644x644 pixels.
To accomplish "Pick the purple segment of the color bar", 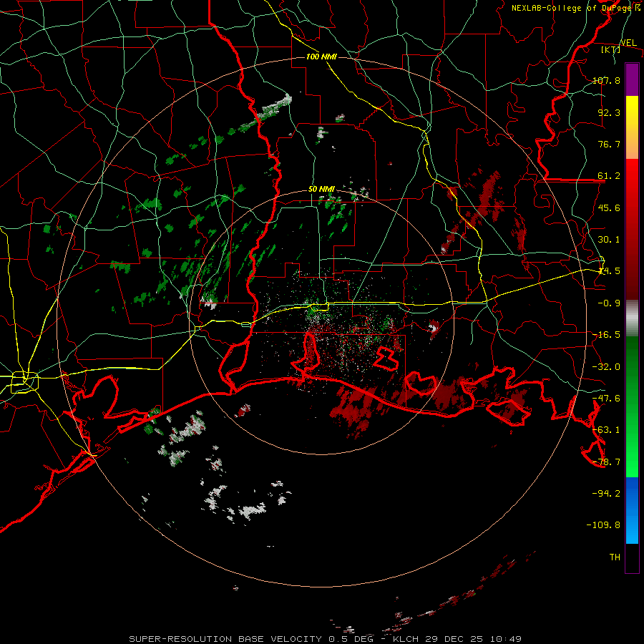I will (x=632, y=79).
